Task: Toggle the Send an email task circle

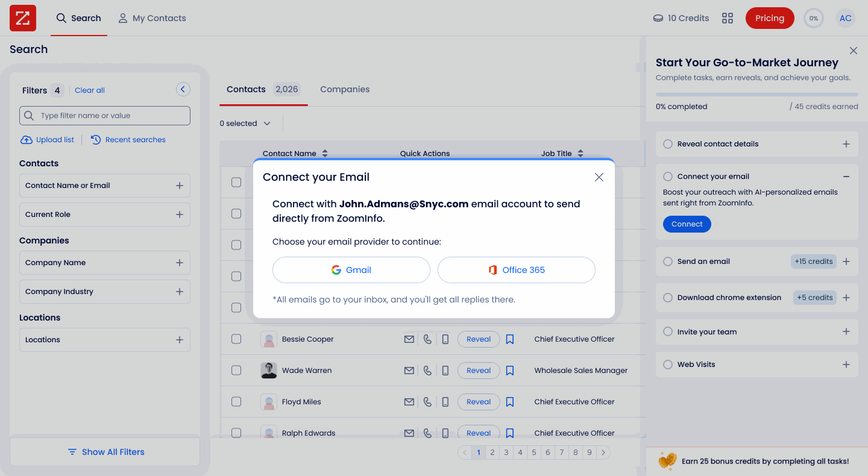Action: point(668,261)
